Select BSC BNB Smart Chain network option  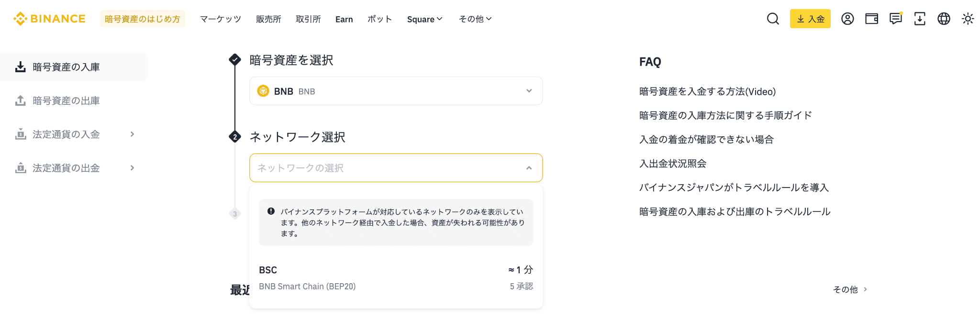click(396, 278)
